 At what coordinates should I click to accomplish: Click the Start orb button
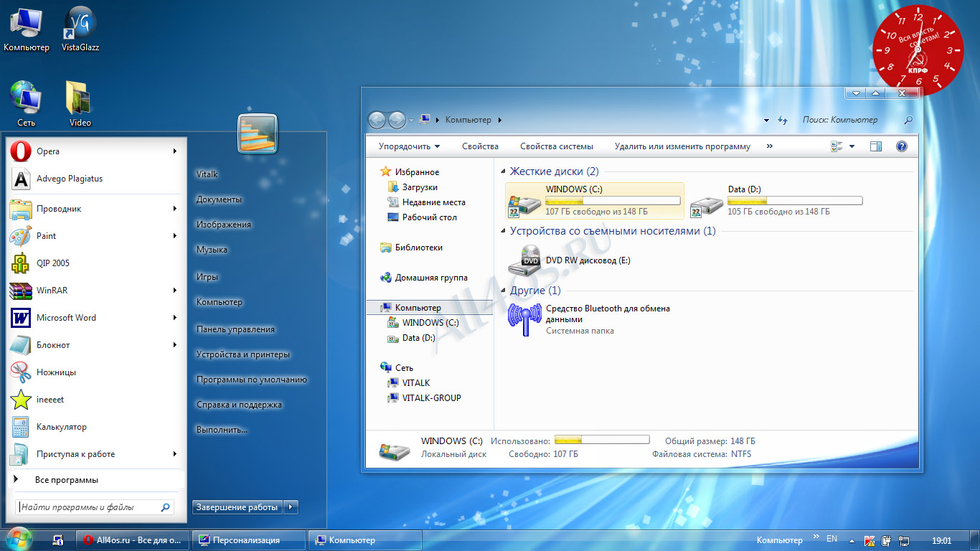(x=19, y=539)
